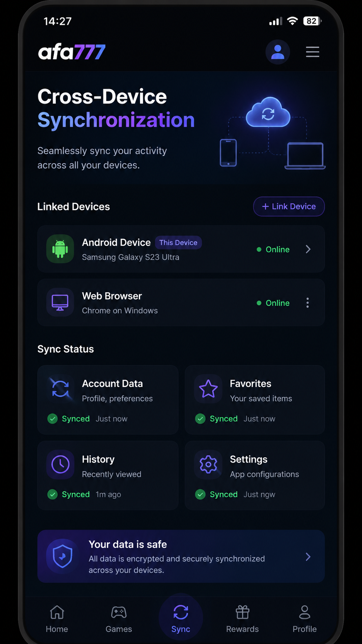Click the Web Browser monitor icon
The height and width of the screenshot is (644, 362).
pyautogui.click(x=60, y=302)
